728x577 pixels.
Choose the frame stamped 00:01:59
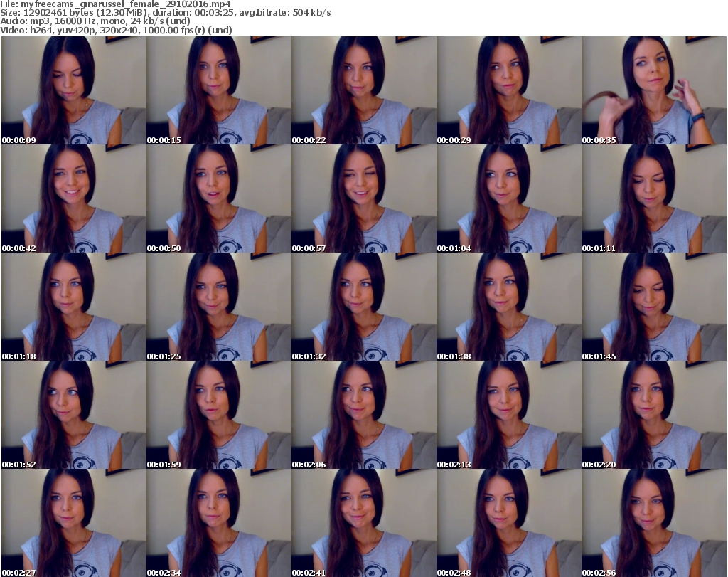point(219,415)
